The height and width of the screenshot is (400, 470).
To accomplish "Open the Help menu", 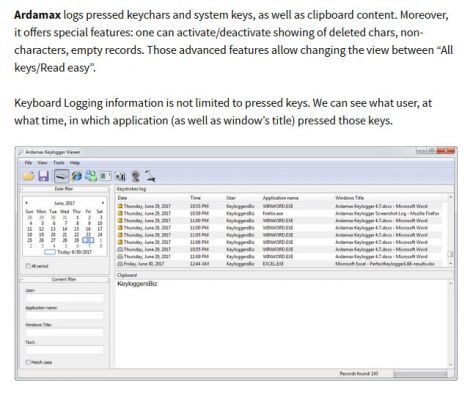I will pos(75,163).
